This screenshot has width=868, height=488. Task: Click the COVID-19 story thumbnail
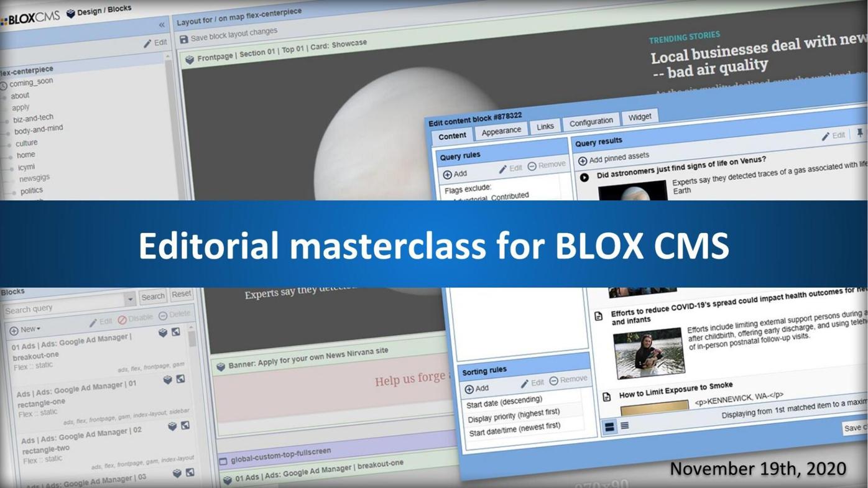[649, 352]
